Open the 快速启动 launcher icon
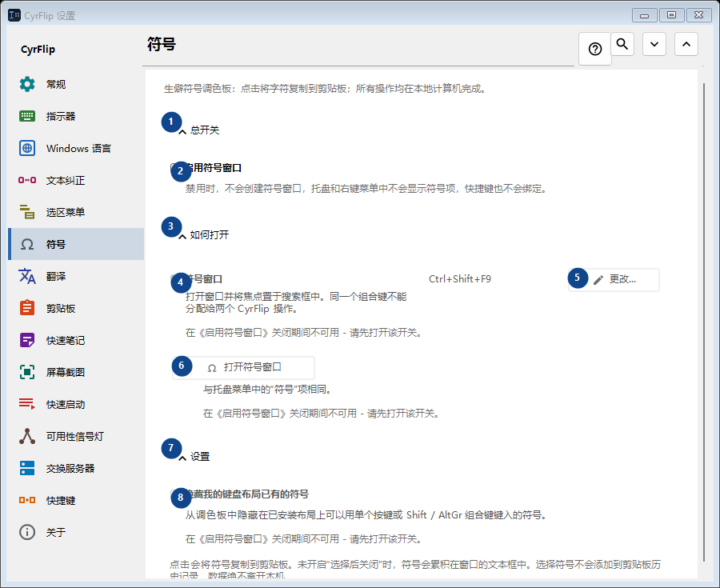Image resolution: width=720 pixels, height=588 pixels. pyautogui.click(x=27, y=404)
